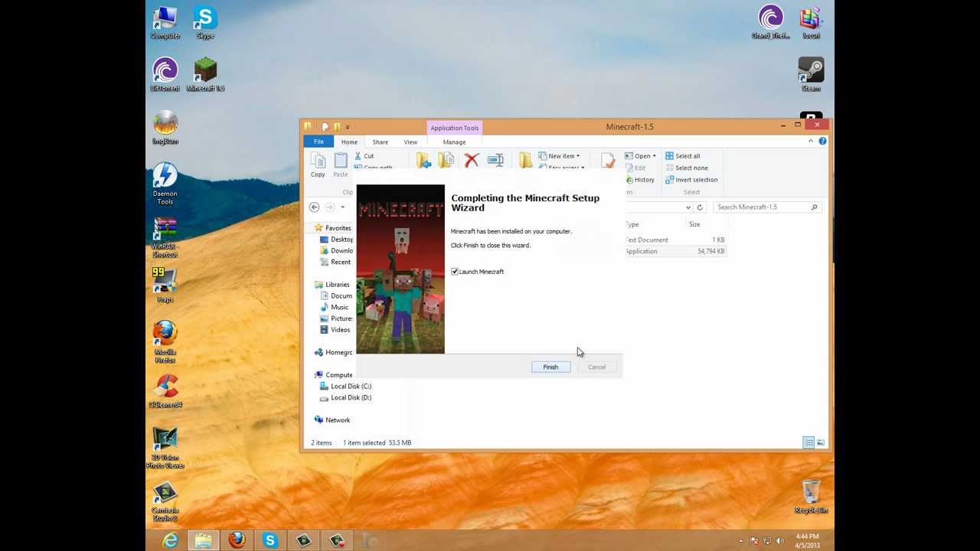Open Explorer help question mark icon
Viewport: 980px width, 551px height.
click(822, 142)
